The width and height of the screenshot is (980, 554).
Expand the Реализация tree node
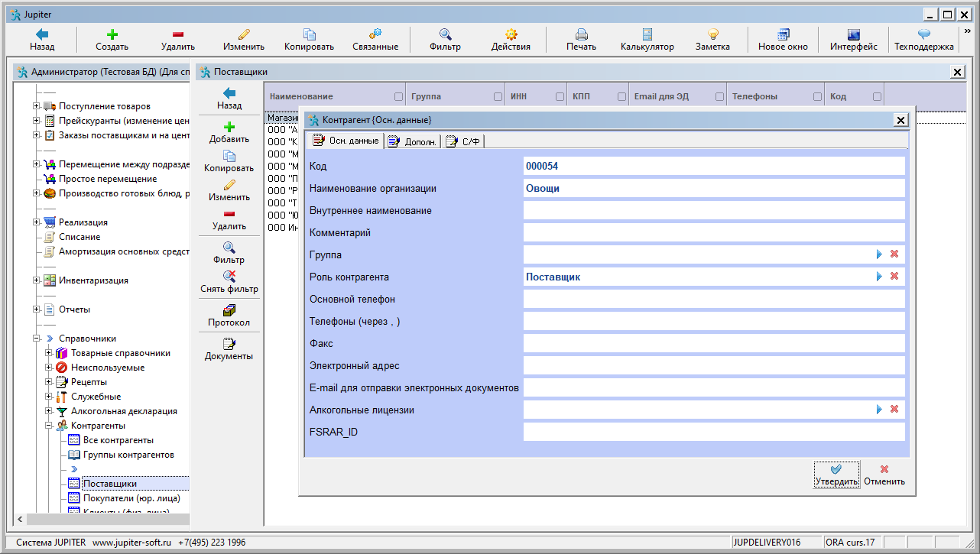37,222
